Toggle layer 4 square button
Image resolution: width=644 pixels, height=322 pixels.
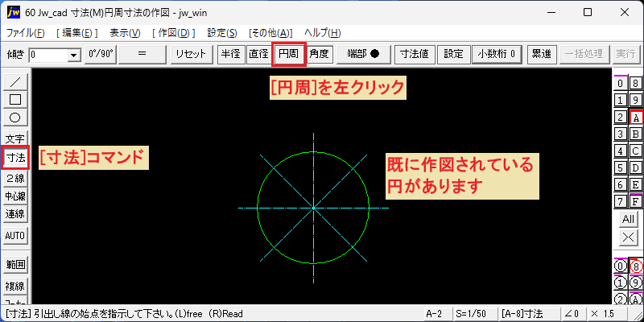(x=620, y=151)
